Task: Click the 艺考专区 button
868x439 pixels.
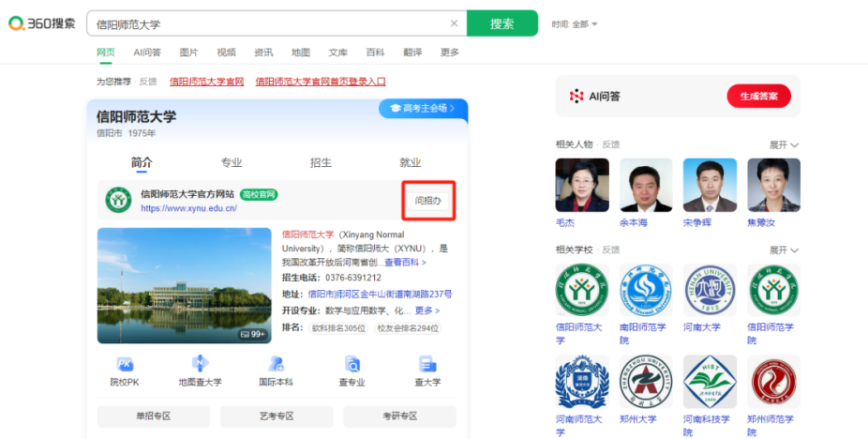Action: (x=277, y=416)
